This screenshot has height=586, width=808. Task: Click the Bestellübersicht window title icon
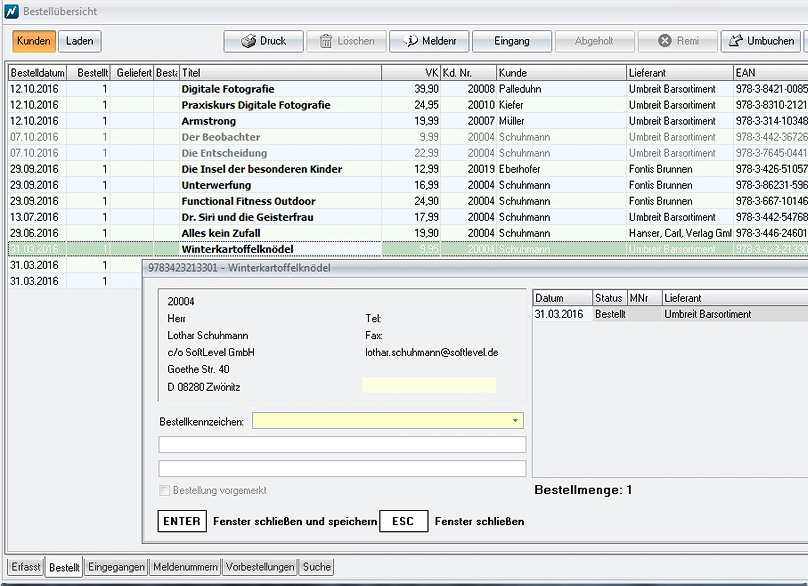(x=11, y=10)
